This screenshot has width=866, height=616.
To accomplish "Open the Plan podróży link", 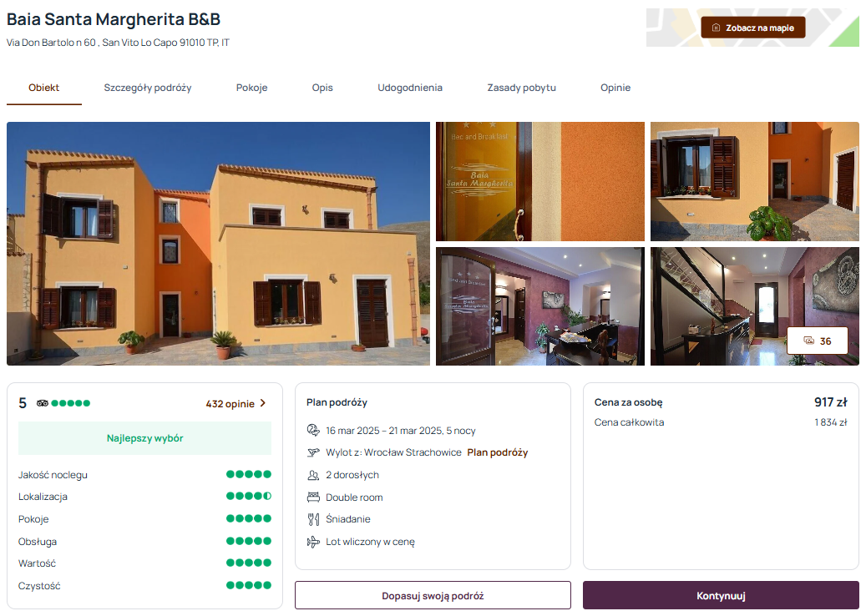I will [497, 452].
